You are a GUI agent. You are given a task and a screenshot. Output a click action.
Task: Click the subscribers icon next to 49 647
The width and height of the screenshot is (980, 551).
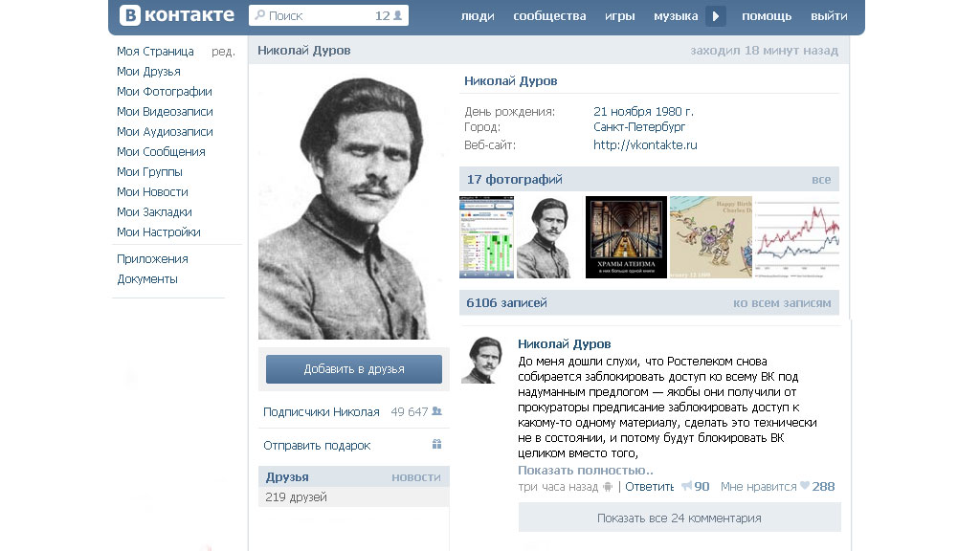437,411
